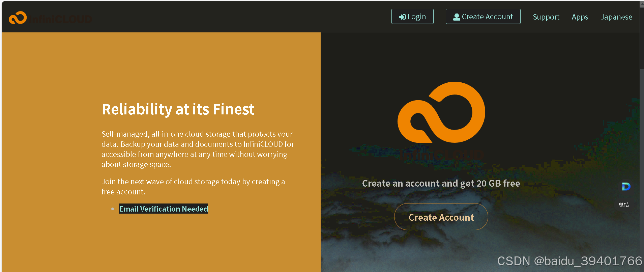
Task: Click the page vertical scrollbar
Action: coord(642,136)
